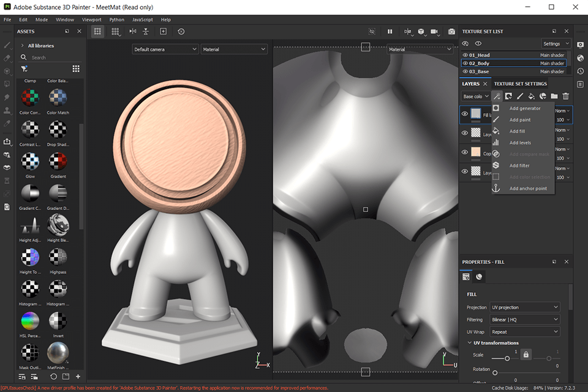Hide the Fill layer with its eye icon
Viewport: 588px width, 392px height.
465,114
